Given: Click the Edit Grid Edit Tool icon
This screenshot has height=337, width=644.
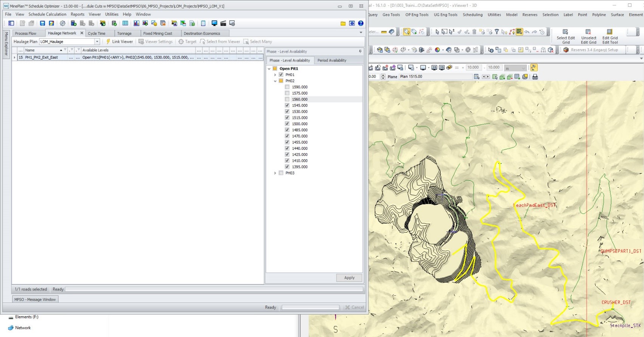Looking at the screenshot, I should click(x=610, y=32).
